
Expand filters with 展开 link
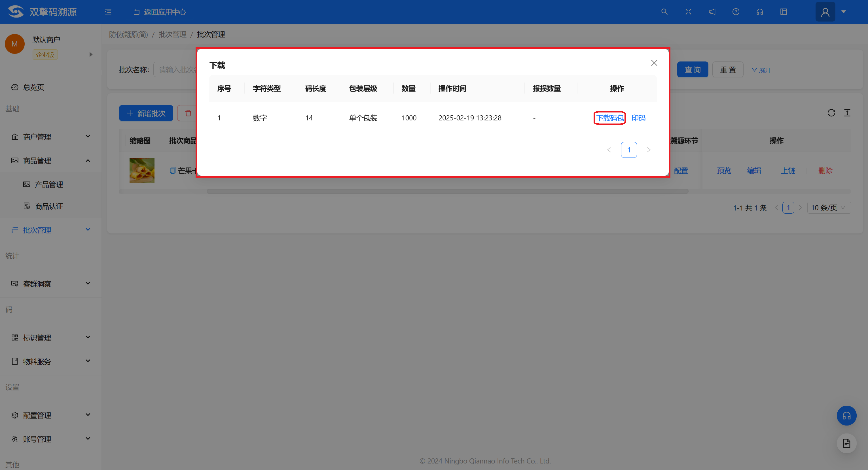[x=761, y=70]
